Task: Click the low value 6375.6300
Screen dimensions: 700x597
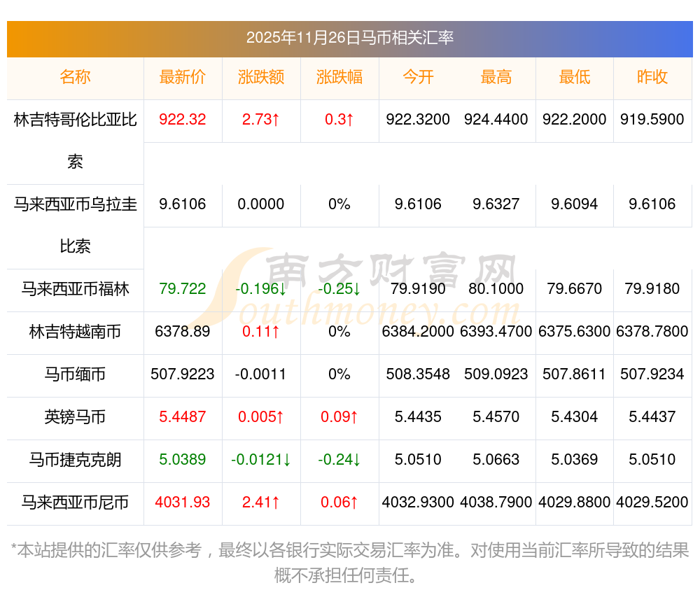Action: (x=575, y=332)
